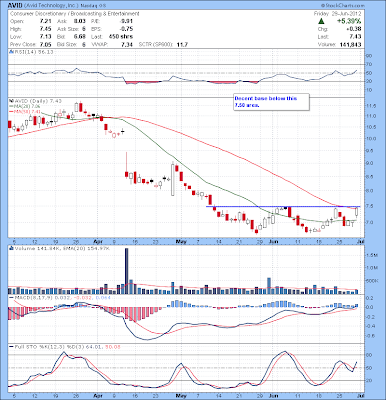Click the 'May' label under the price chart

tap(181, 241)
